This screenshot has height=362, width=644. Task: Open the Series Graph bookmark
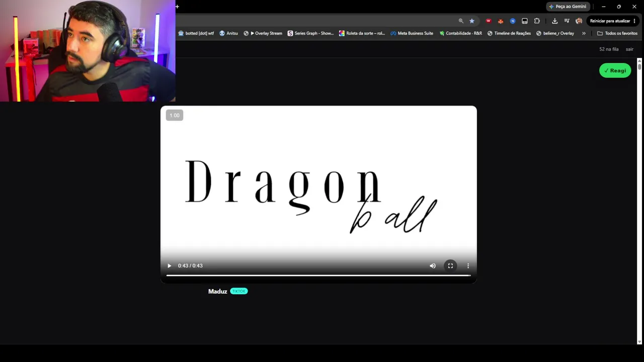310,33
